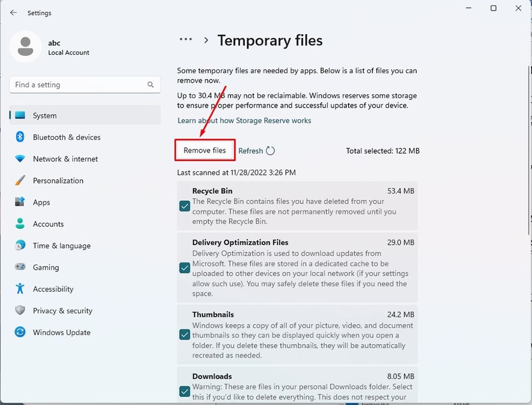Open Windows Update section
This screenshot has height=405, width=532.
[x=85, y=332]
